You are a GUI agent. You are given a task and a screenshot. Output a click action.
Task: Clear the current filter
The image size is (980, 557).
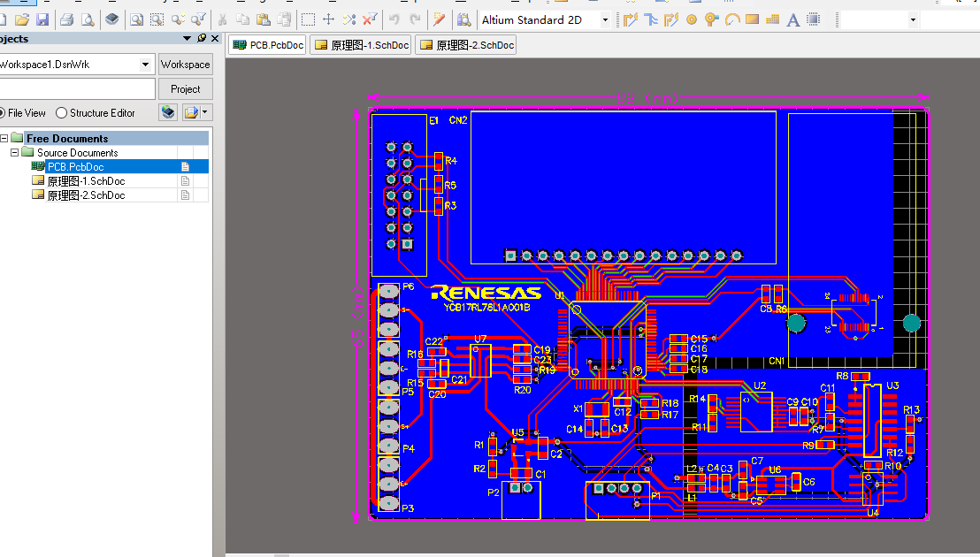[370, 20]
